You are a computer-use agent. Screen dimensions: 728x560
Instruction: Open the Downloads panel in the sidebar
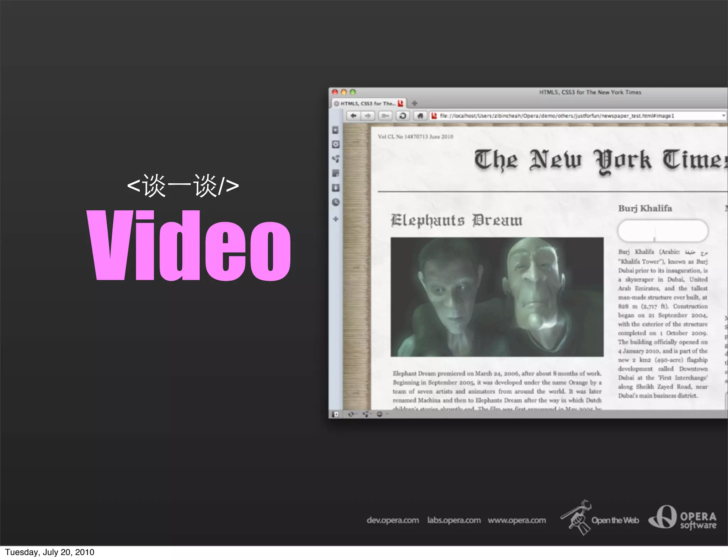[x=336, y=188]
